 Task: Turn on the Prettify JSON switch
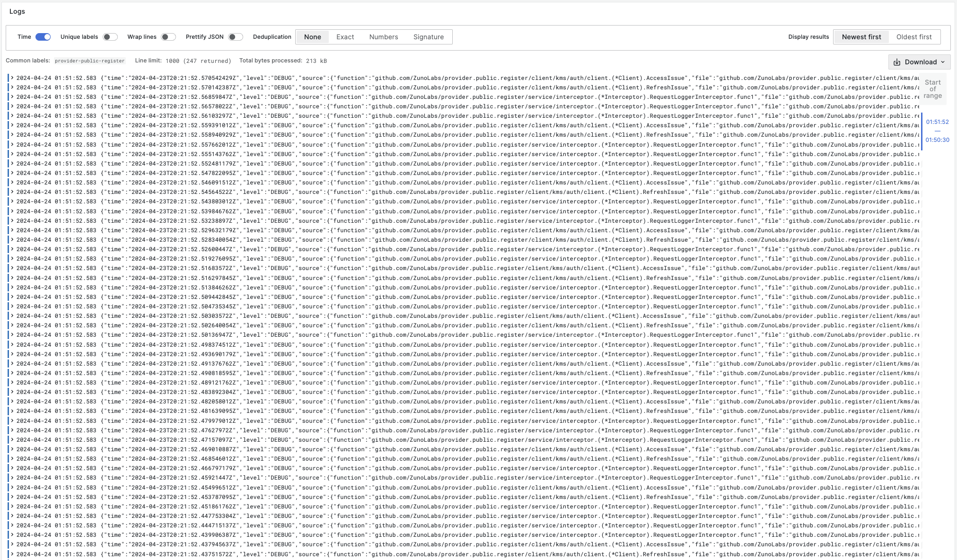click(235, 37)
